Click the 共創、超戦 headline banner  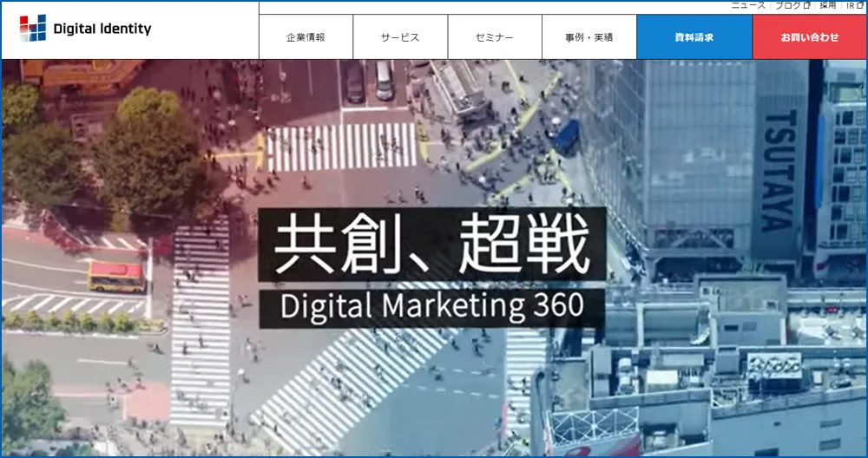point(432,245)
